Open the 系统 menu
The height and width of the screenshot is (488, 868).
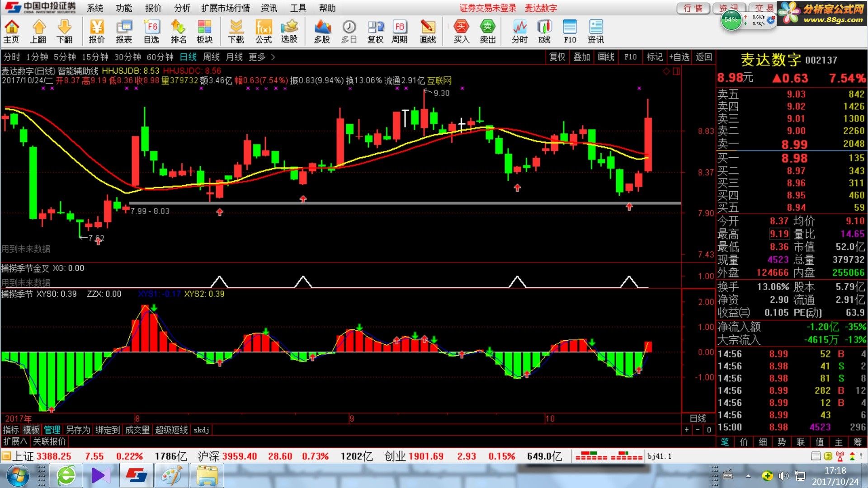point(95,8)
